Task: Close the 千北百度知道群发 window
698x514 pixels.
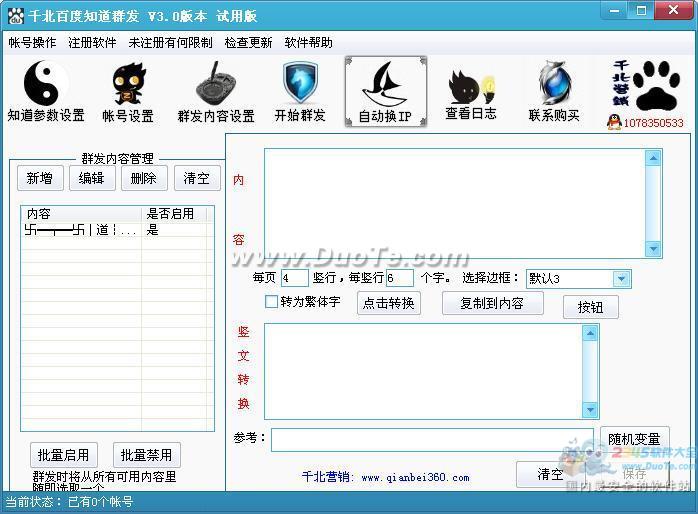Action: coord(674,10)
